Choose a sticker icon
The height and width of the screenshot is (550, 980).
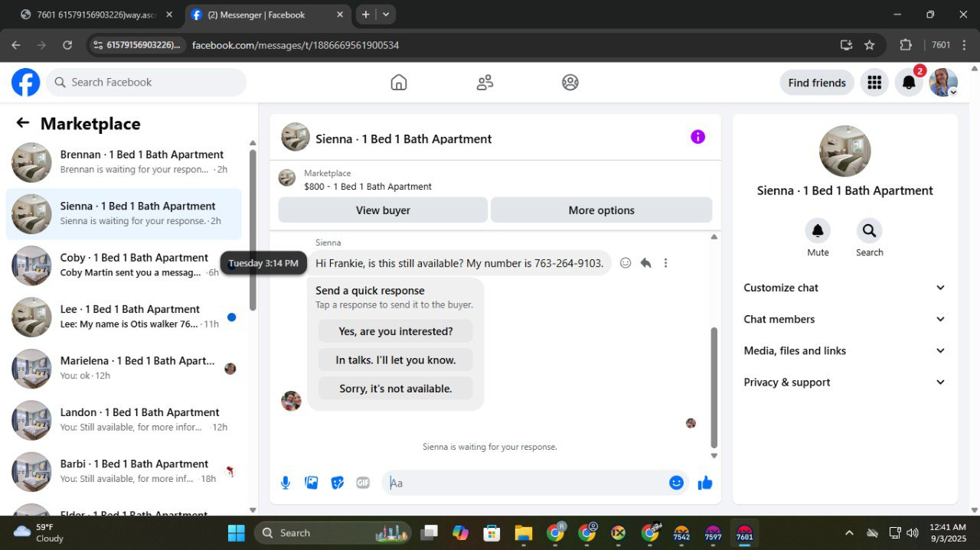pyautogui.click(x=338, y=483)
